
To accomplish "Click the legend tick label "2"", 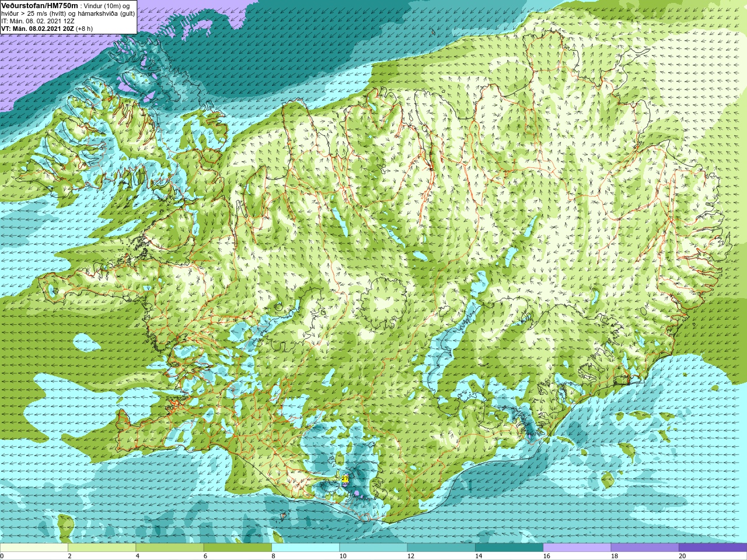I will tap(69, 556).
